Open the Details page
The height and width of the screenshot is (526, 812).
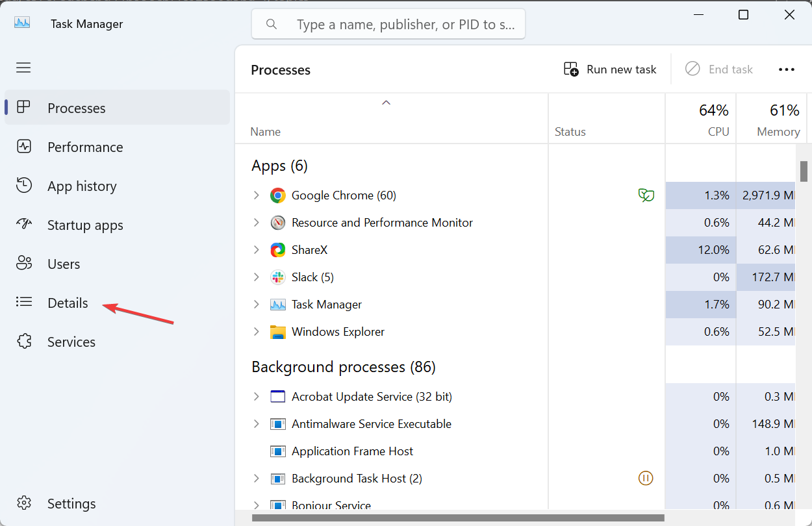(x=117, y=303)
